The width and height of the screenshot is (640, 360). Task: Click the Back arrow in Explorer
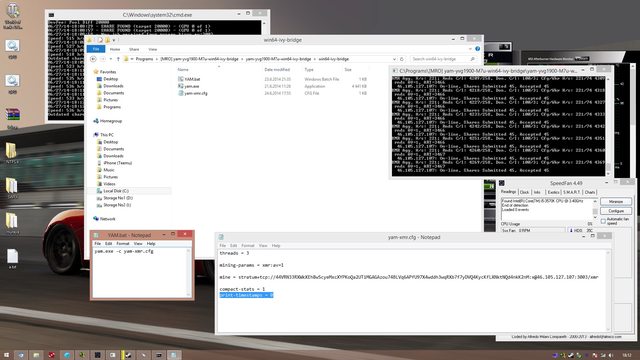click(x=93, y=59)
